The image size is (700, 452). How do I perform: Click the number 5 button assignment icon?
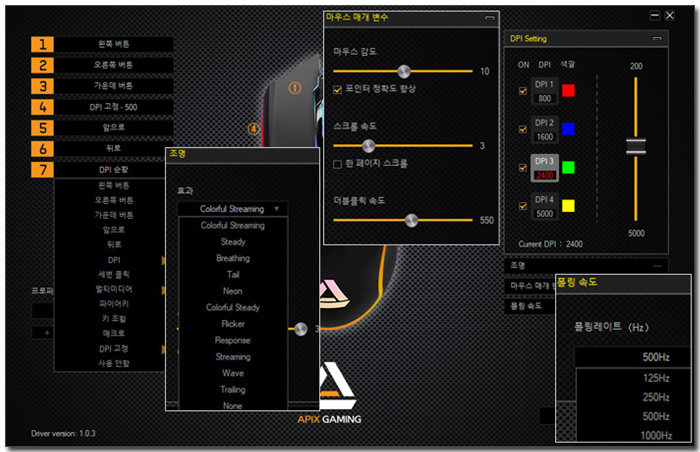(x=42, y=128)
